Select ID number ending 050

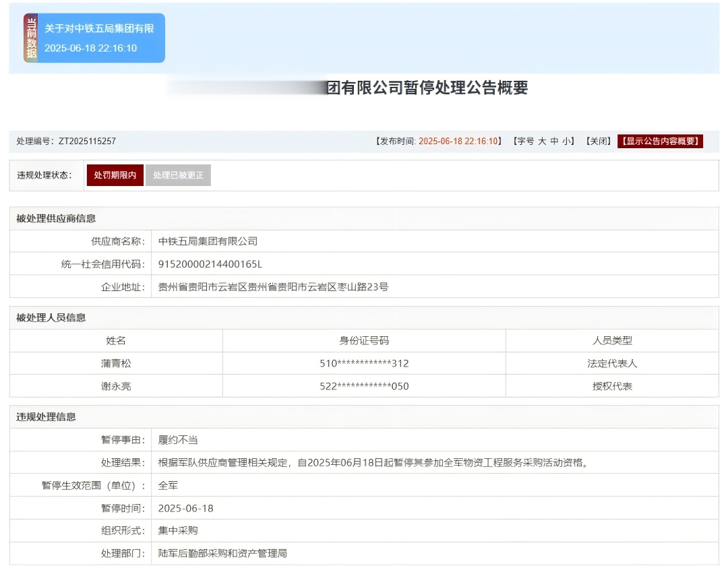point(364,386)
